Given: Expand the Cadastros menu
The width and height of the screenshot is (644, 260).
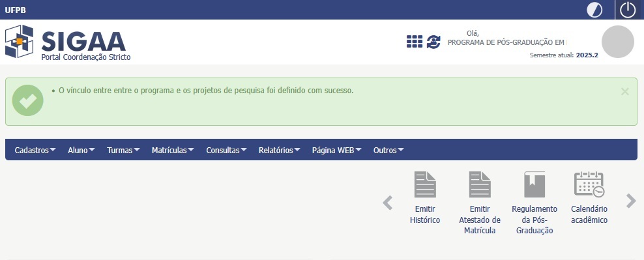Looking at the screenshot, I should click(x=35, y=151).
